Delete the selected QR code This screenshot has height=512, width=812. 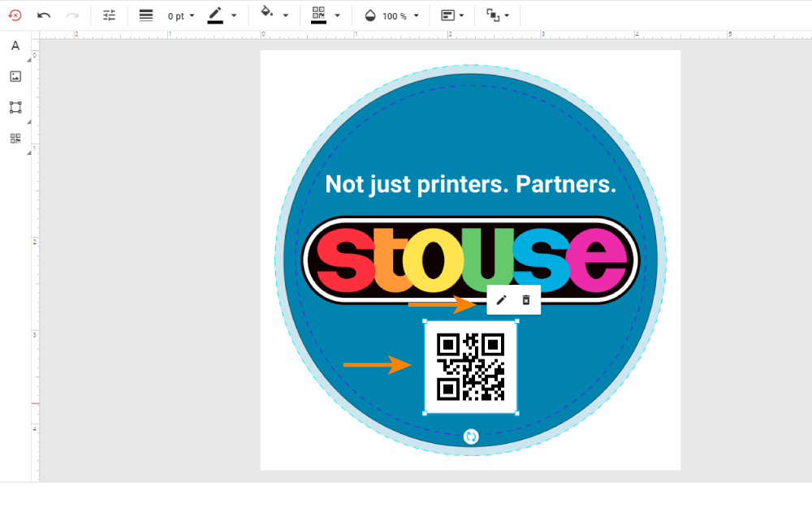pyautogui.click(x=526, y=300)
